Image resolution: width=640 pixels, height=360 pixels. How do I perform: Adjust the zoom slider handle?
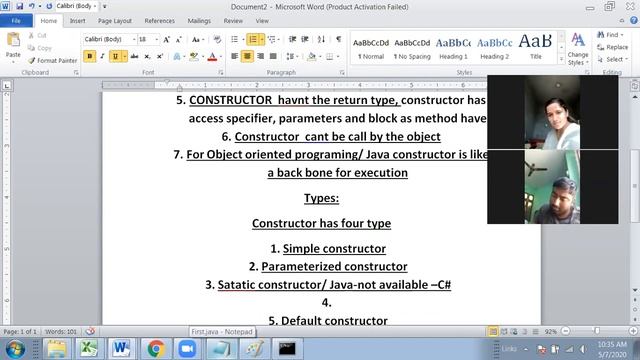pyautogui.click(x=597, y=331)
